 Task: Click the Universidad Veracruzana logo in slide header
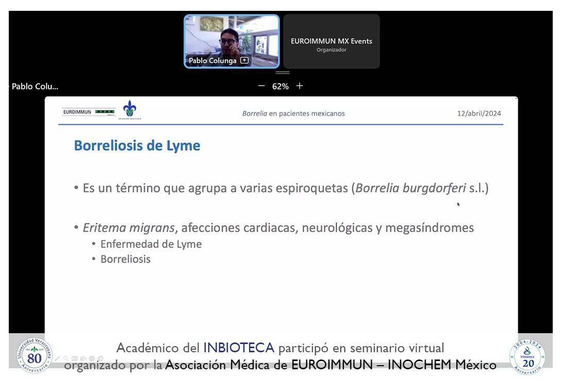(129, 110)
